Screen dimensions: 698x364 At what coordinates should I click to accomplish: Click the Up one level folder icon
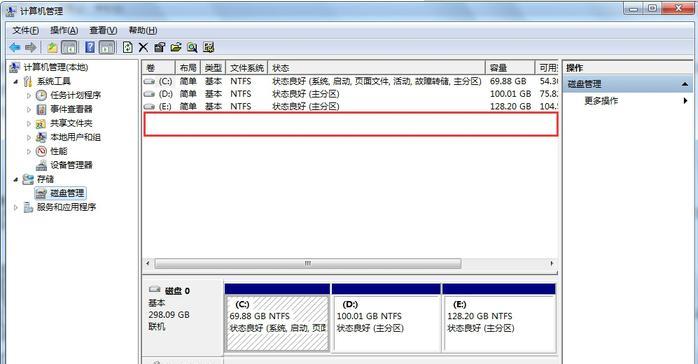53,47
